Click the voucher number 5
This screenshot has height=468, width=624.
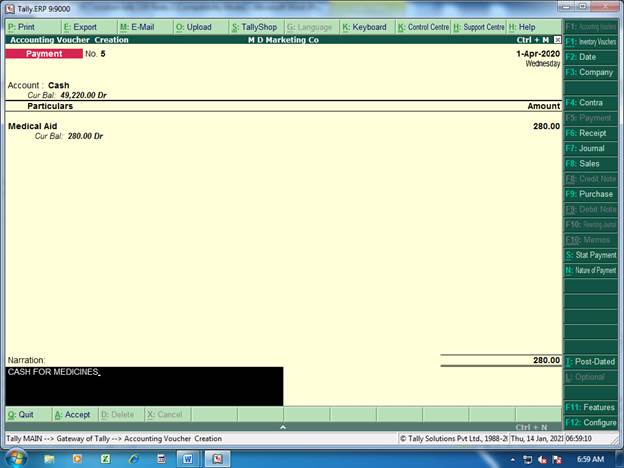click(x=103, y=54)
